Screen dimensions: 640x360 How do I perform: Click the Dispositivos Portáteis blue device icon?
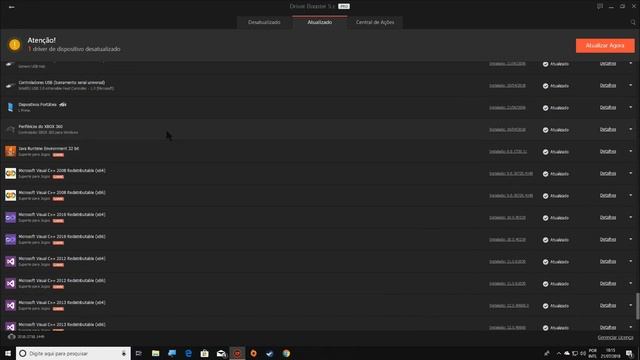(10, 107)
